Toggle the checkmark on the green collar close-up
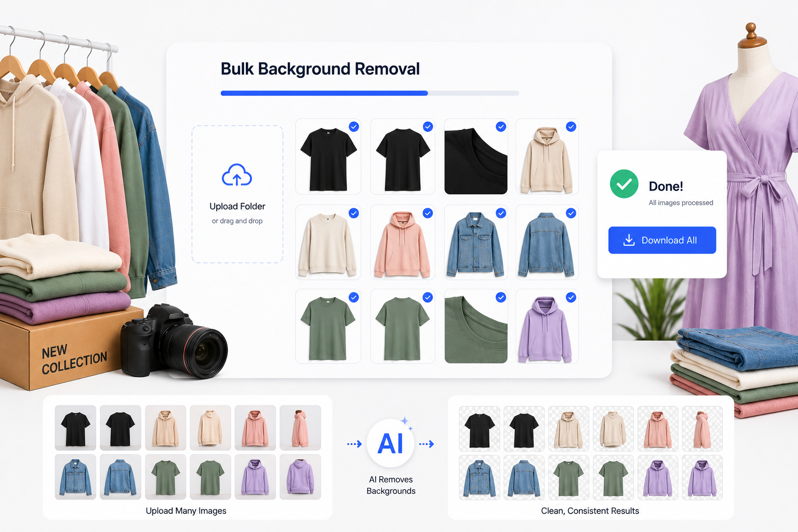Image resolution: width=798 pixels, height=532 pixels. pyautogui.click(x=501, y=297)
